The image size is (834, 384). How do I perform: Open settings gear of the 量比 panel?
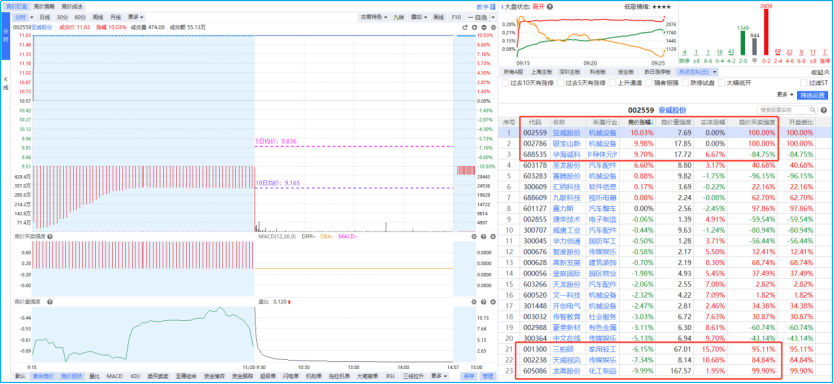(x=473, y=302)
